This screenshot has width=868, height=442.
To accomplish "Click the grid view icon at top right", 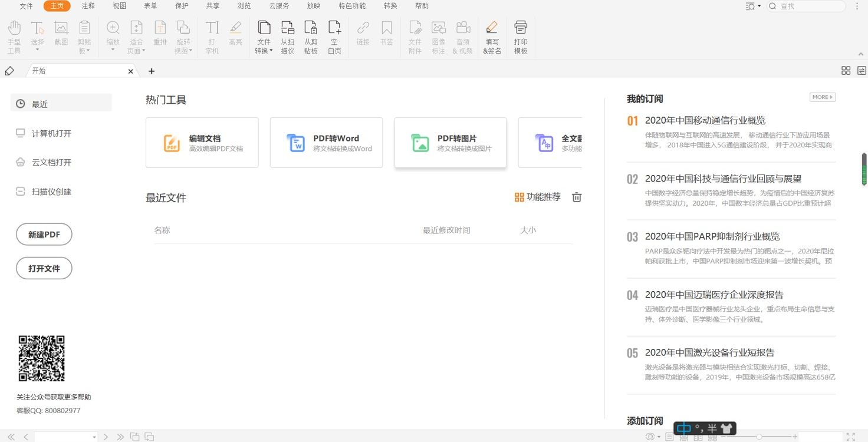I will [846, 71].
